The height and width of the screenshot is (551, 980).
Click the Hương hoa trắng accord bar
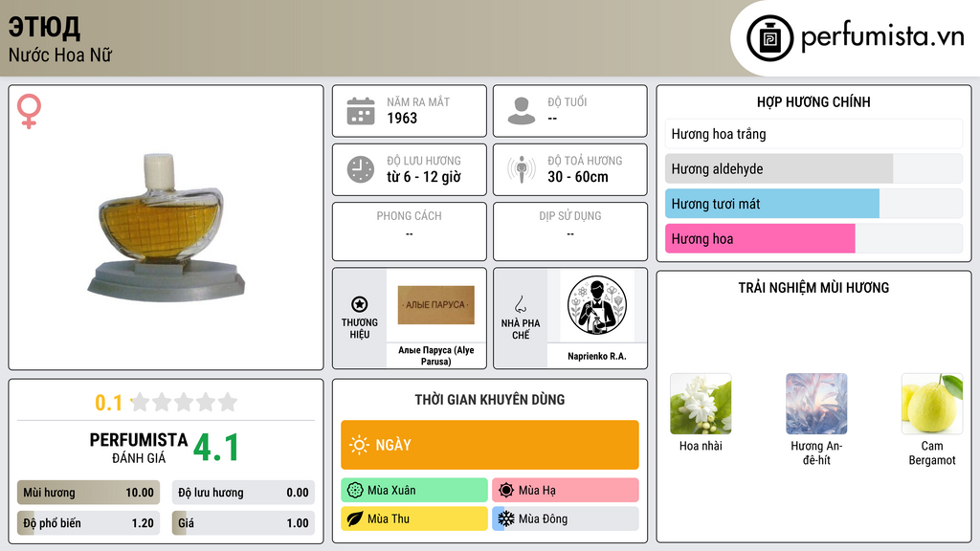pos(813,134)
